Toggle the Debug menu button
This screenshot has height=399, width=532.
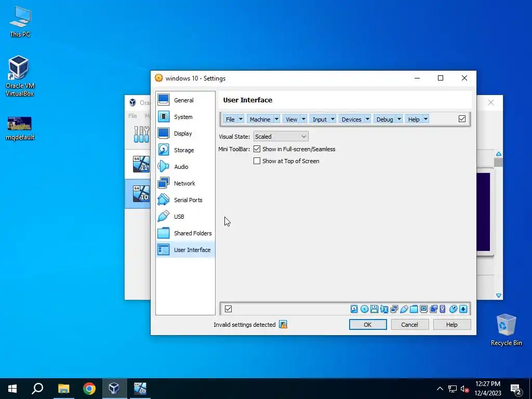coord(384,119)
